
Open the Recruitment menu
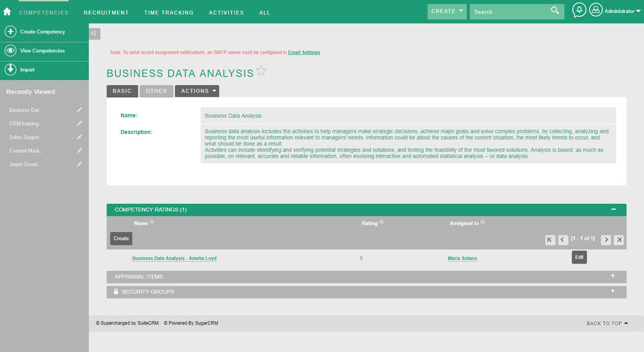tap(106, 12)
